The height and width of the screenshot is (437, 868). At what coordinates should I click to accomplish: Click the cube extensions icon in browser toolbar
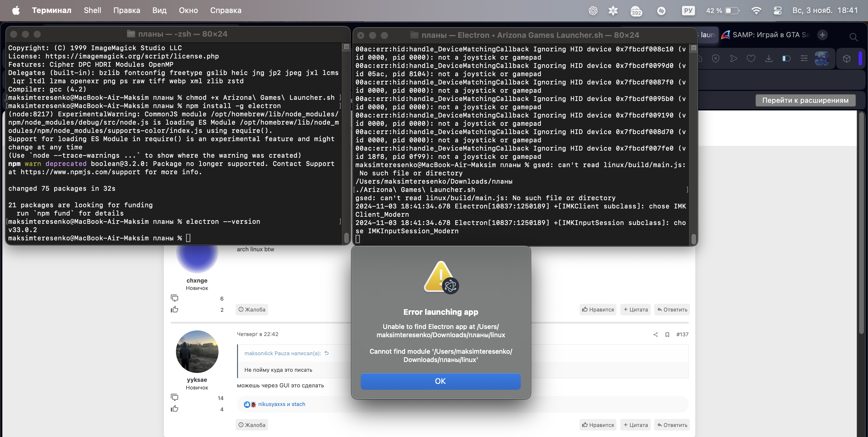click(x=847, y=59)
